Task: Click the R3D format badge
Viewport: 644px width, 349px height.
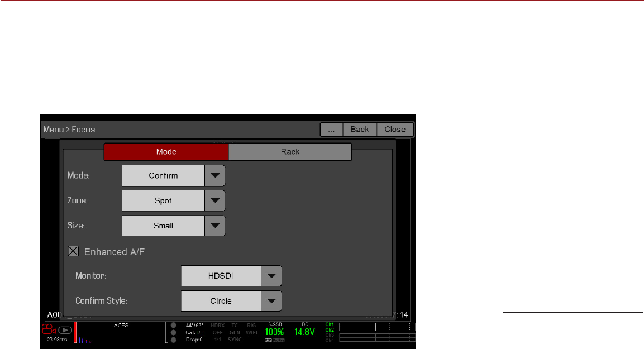Action: (268, 341)
